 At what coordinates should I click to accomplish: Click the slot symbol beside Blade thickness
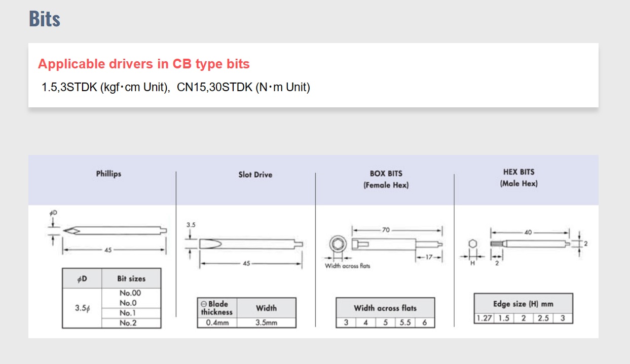point(204,304)
